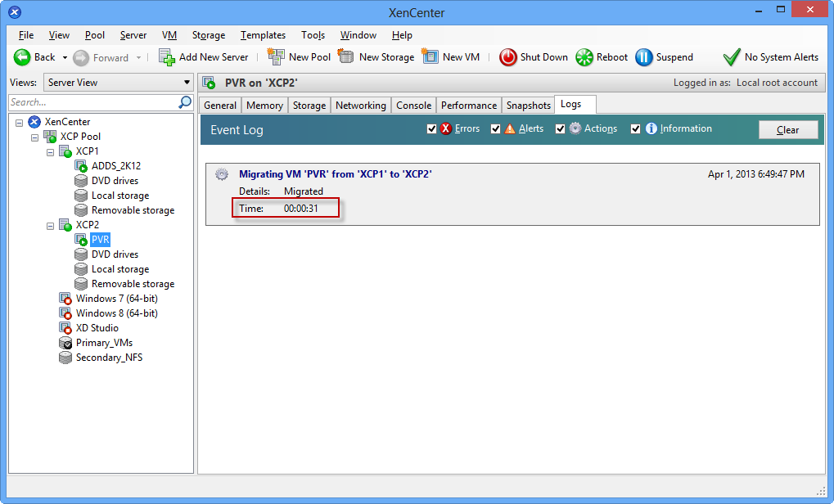Collapse the XenCenter root node

point(19,123)
